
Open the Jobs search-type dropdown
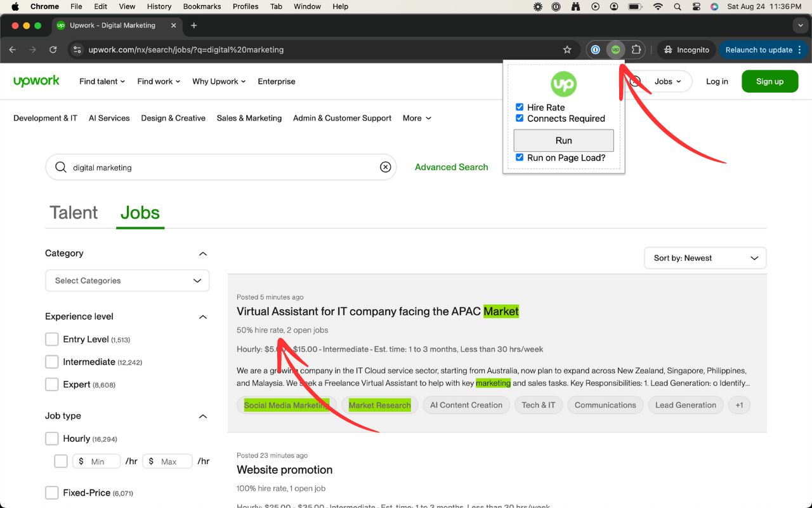pos(667,81)
